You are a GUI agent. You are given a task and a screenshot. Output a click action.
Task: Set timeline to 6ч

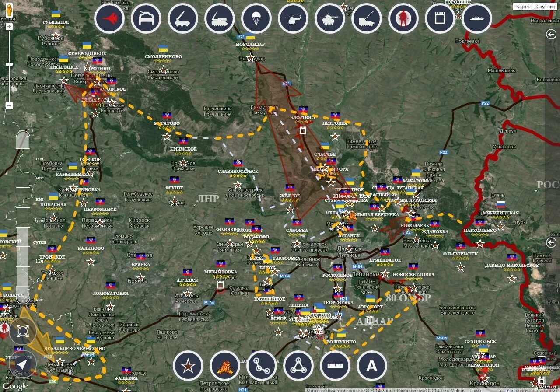pos(40,280)
